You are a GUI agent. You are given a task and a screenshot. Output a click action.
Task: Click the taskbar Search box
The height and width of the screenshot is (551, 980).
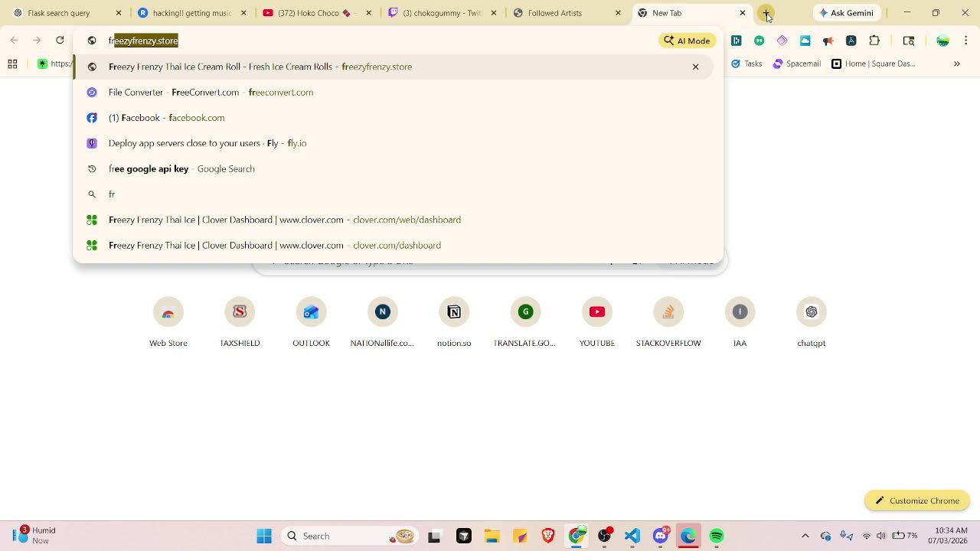(350, 536)
